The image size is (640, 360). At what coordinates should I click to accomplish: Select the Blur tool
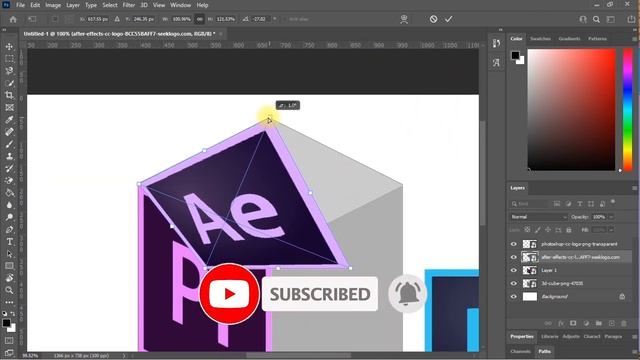point(9,205)
